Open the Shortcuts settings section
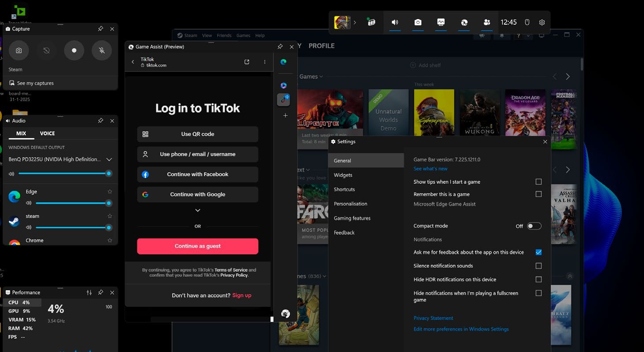The width and height of the screenshot is (644, 352). (x=366, y=189)
